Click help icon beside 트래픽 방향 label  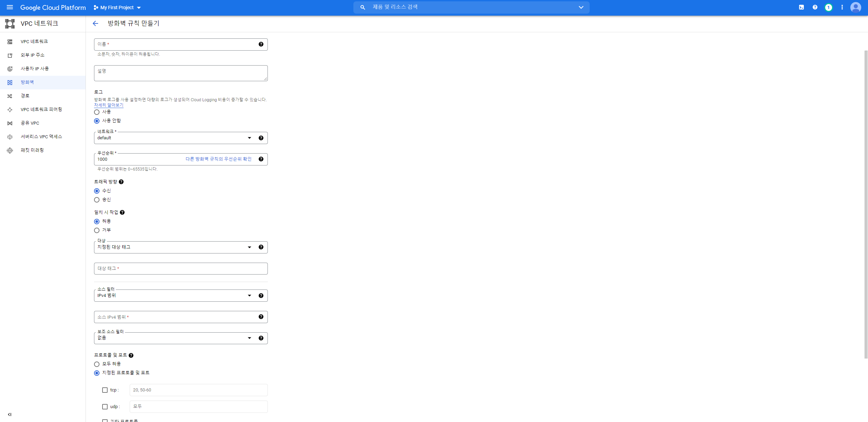click(121, 182)
